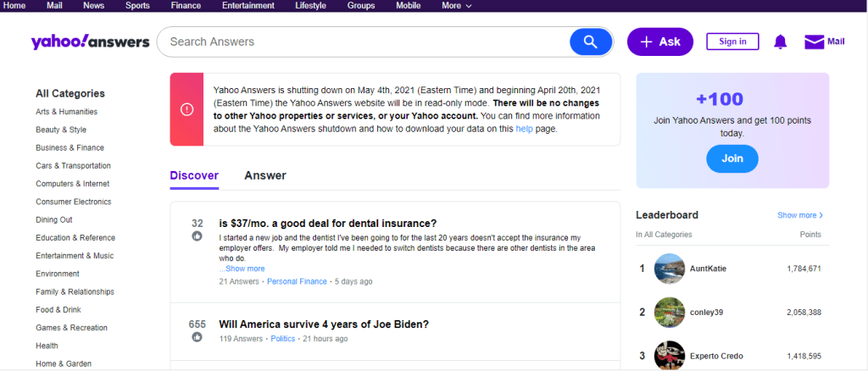This screenshot has width=868, height=371.
Task: Click Experto Credo's 1,418,595 points value
Action: click(804, 356)
